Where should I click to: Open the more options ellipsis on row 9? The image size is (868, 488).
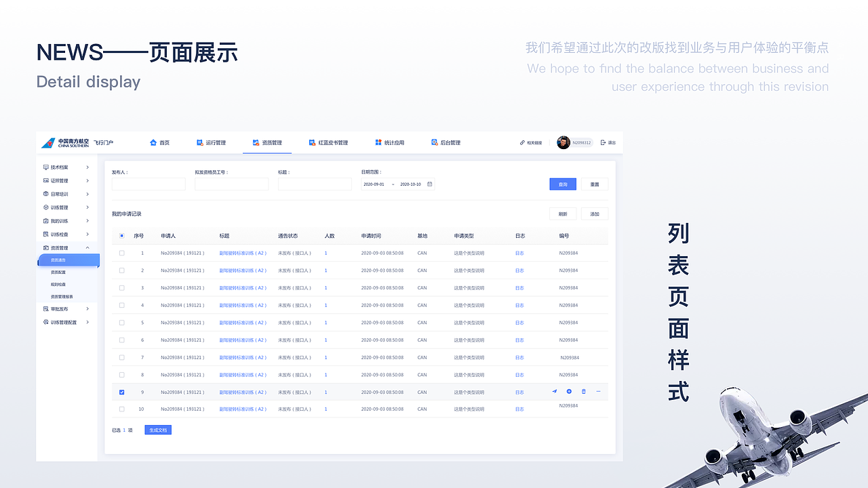tap(599, 391)
